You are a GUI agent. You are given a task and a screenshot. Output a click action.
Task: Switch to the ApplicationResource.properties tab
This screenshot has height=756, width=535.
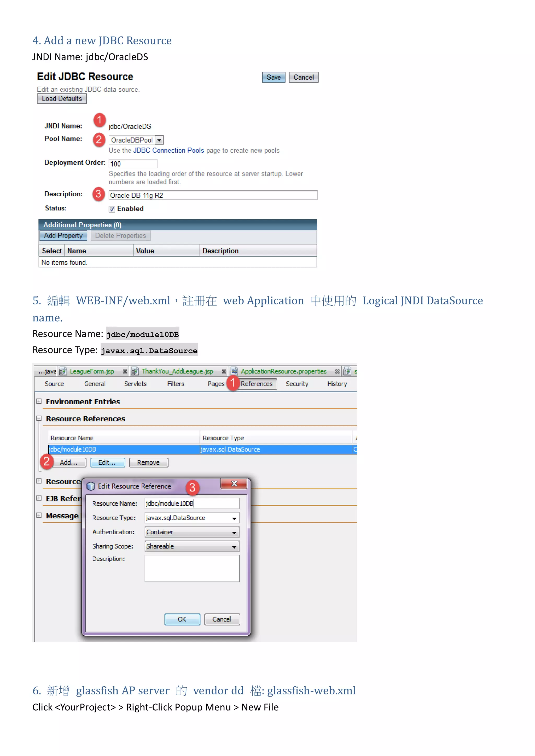(284, 371)
